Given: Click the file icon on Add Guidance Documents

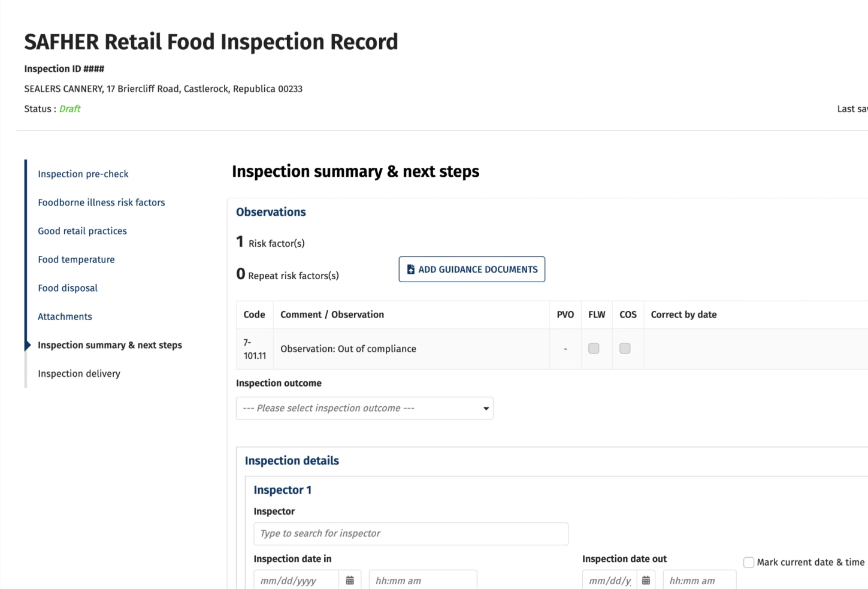Looking at the screenshot, I should [x=410, y=269].
